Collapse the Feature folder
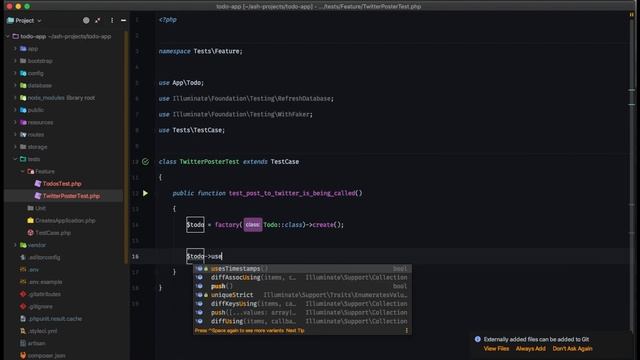This screenshot has width=640, height=360. pos(23,171)
